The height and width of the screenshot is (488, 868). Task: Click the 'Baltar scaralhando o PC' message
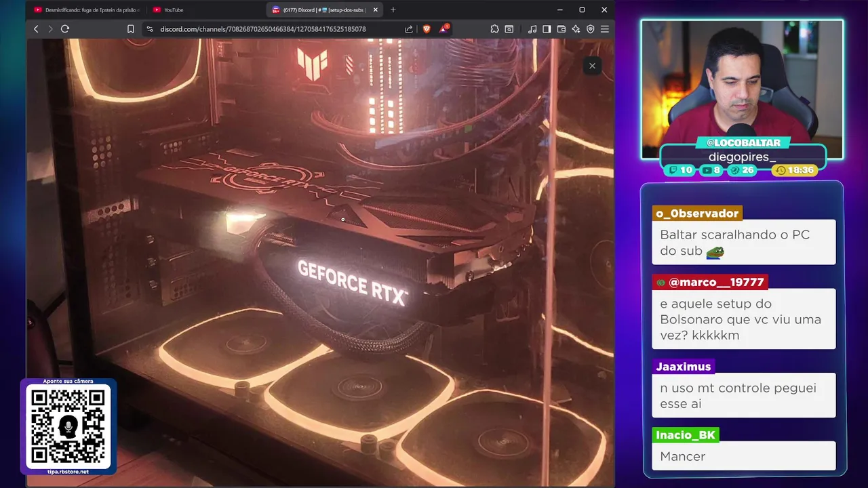[x=743, y=243]
